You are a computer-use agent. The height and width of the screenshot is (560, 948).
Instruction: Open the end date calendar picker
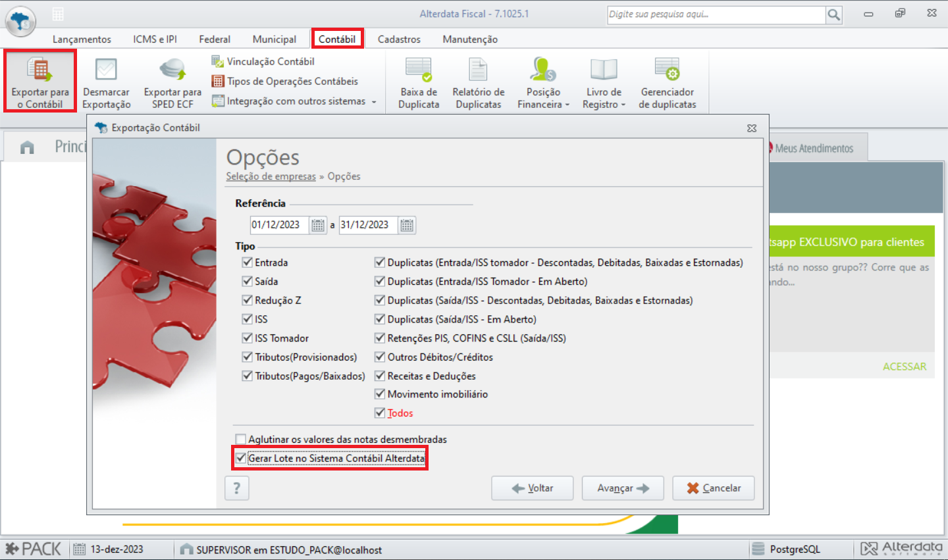coord(407,225)
